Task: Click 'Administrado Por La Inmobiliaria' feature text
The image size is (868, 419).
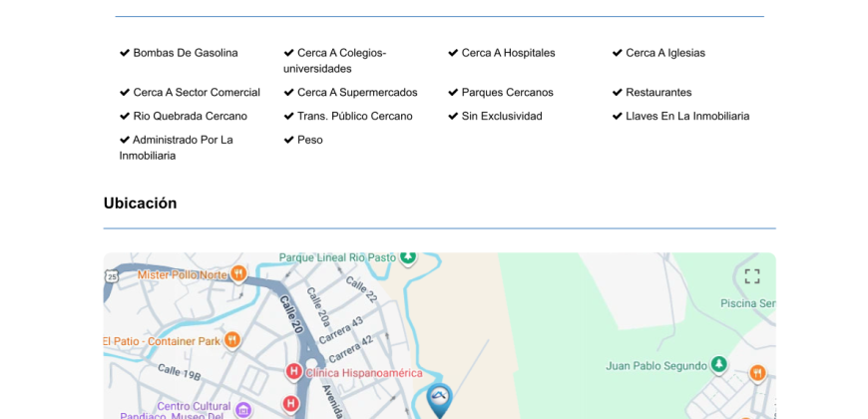Action: coord(177,148)
